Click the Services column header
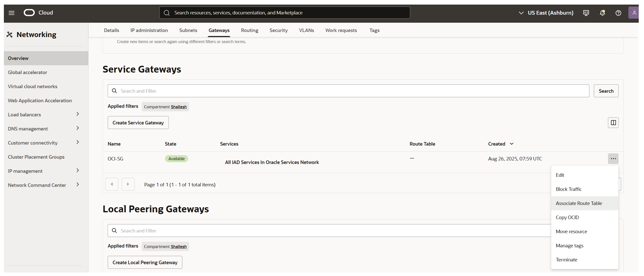Screen dimensions: 644x276 click(x=229, y=144)
